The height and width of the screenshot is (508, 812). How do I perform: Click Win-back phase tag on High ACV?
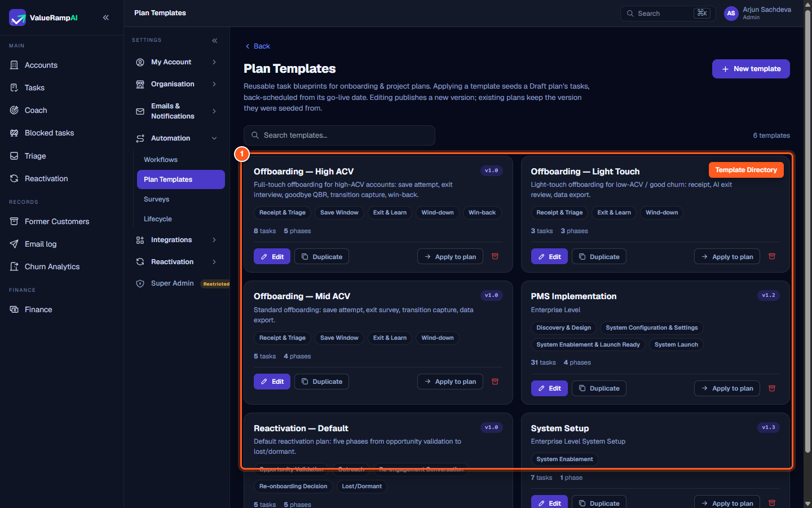482,213
